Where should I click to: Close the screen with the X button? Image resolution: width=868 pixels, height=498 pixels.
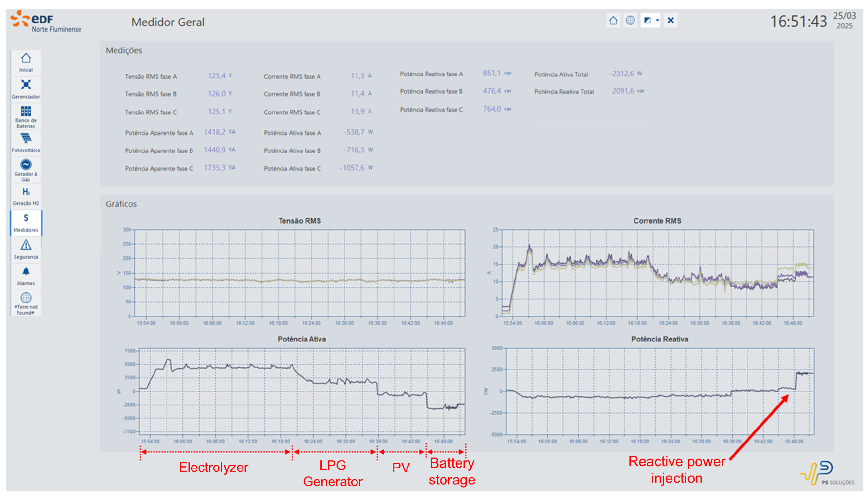tap(670, 20)
